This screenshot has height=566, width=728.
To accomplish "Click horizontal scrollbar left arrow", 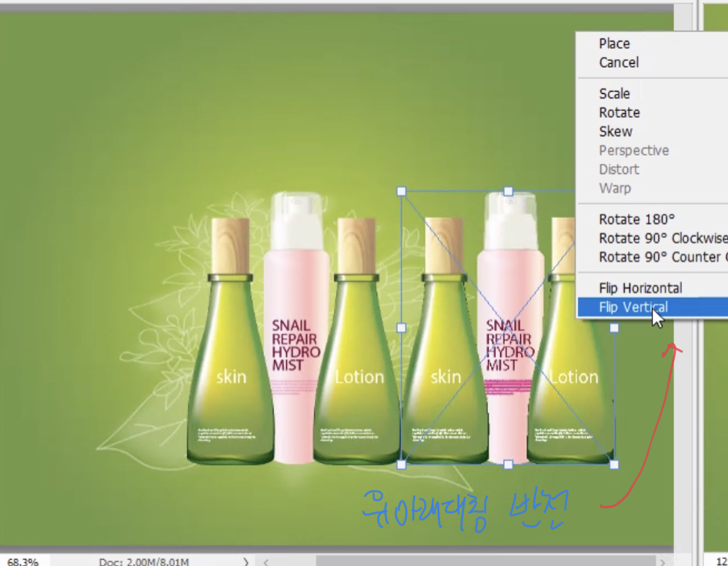I will pos(266,562).
